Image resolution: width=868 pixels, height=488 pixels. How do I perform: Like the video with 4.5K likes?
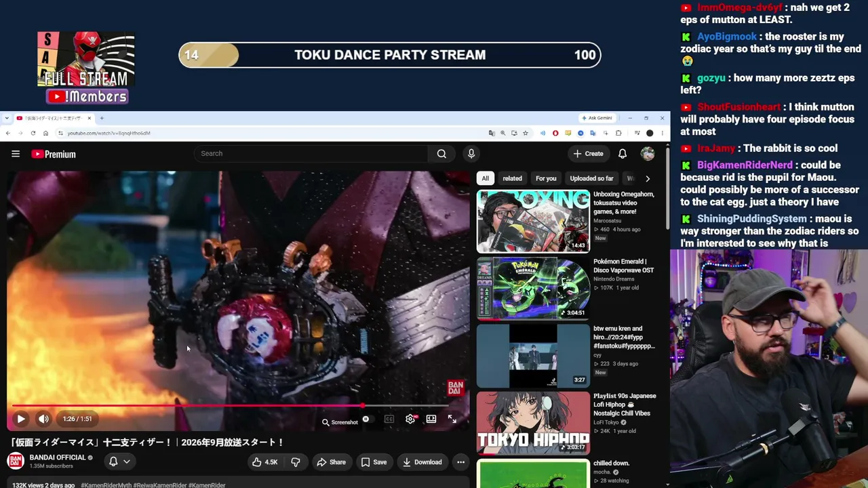coord(264,462)
